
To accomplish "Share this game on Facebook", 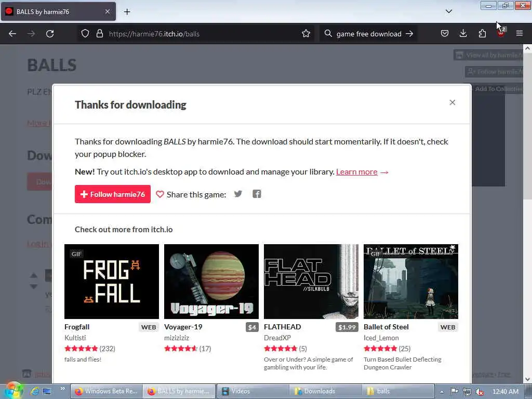I will [x=257, y=194].
